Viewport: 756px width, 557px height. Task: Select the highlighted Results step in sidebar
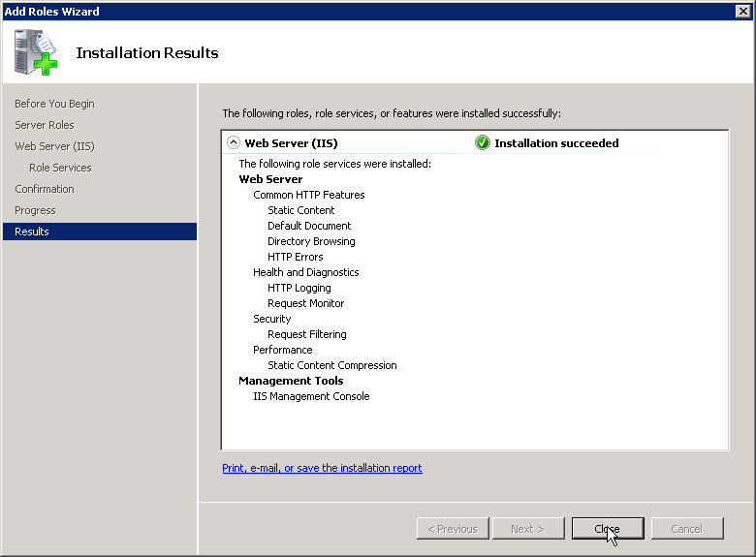tap(100, 232)
